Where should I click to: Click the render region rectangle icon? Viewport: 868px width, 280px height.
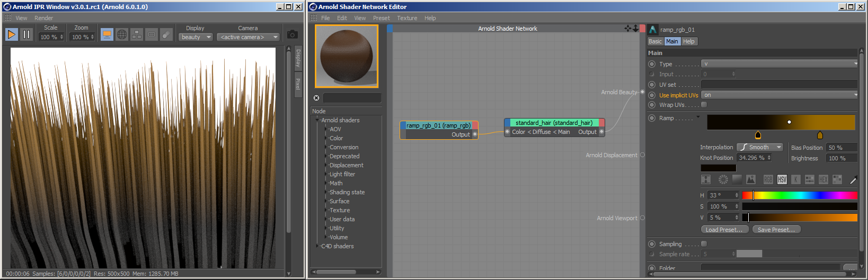tap(152, 34)
